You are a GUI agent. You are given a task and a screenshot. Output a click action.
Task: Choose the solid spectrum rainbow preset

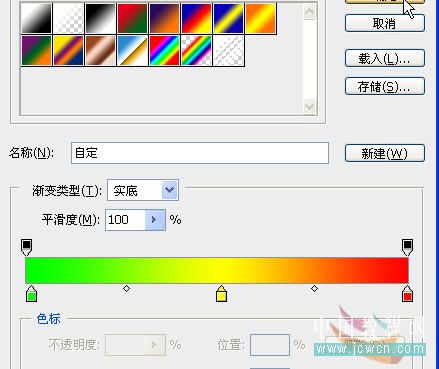point(165,51)
